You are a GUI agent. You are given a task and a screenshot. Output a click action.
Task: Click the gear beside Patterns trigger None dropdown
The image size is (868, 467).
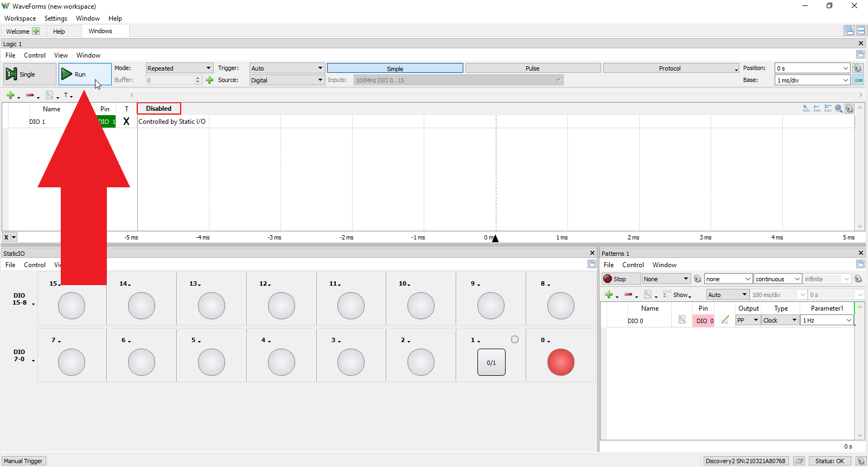tap(698, 279)
